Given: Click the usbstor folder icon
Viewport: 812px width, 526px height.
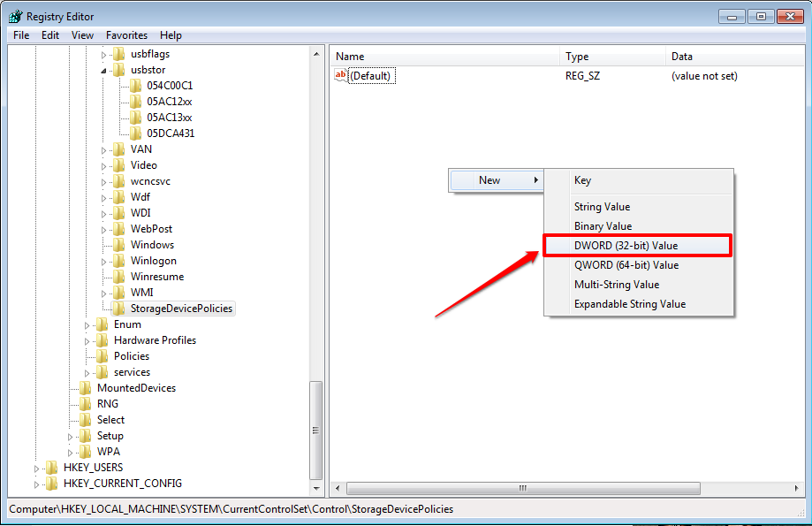Looking at the screenshot, I should click(x=118, y=69).
